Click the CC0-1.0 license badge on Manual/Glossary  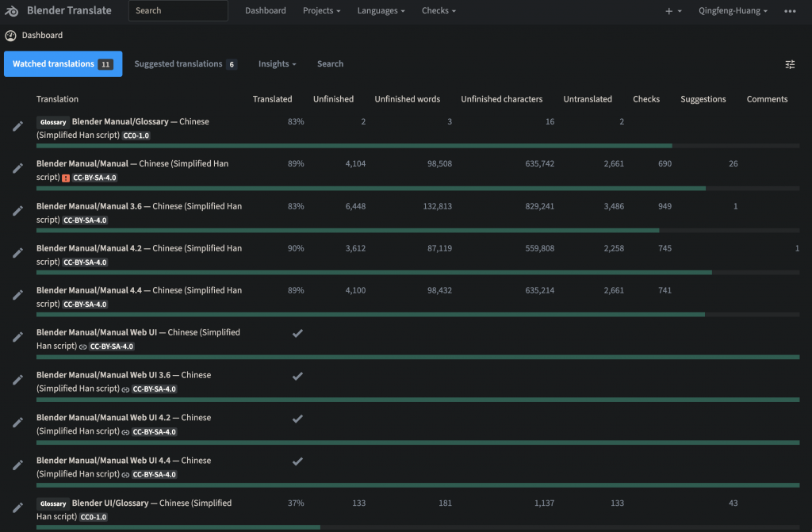point(136,136)
